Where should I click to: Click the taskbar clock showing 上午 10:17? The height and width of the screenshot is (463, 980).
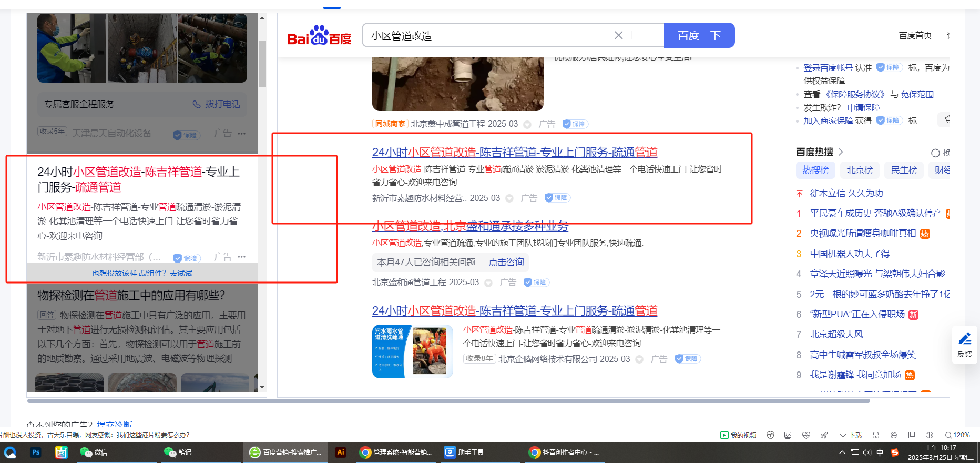click(x=941, y=452)
